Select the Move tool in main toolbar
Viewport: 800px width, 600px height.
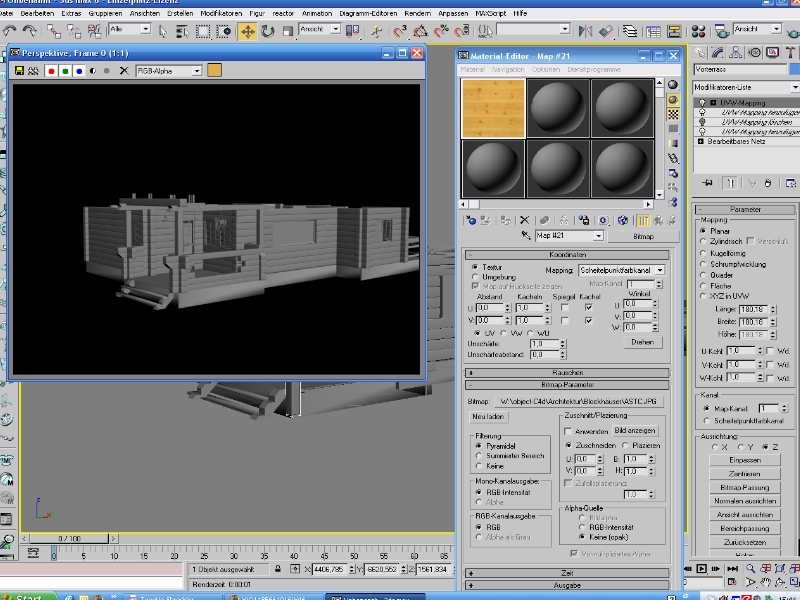click(247, 31)
